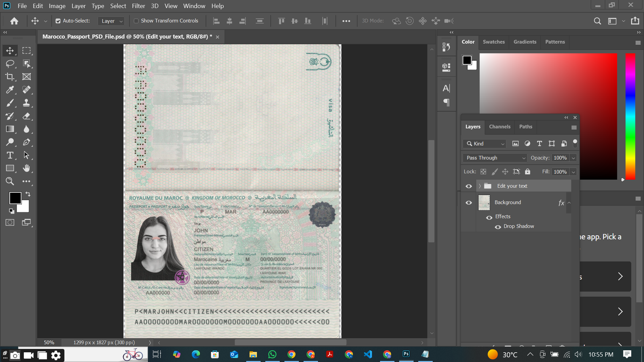Select the Eraser tool
Image resolution: width=644 pixels, height=362 pixels.
click(27, 116)
